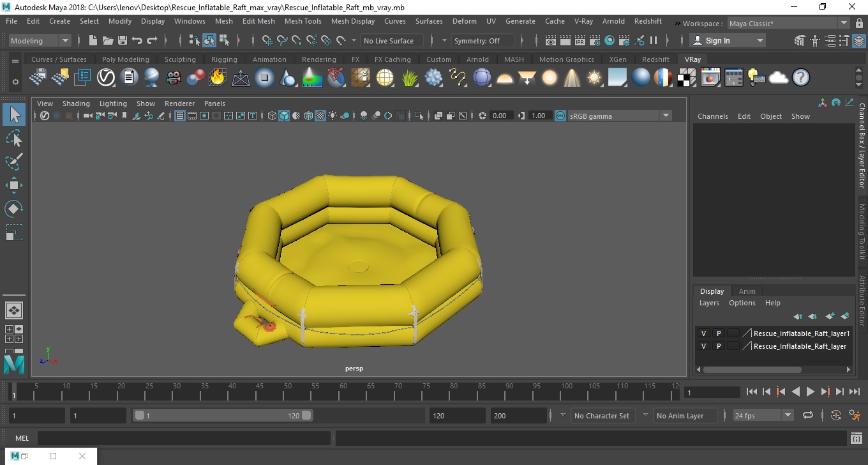The height and width of the screenshot is (465, 868).
Task: Click the VRay dome light icon
Action: 505,78
